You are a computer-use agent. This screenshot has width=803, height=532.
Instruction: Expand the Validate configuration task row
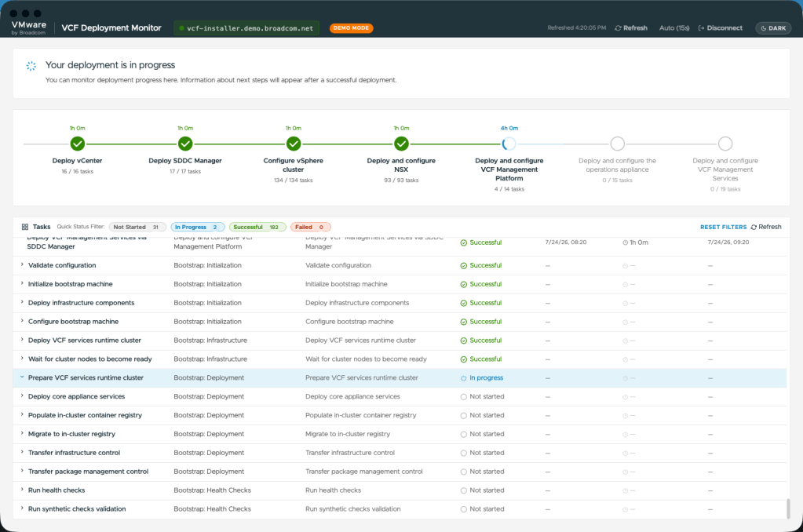22,264
